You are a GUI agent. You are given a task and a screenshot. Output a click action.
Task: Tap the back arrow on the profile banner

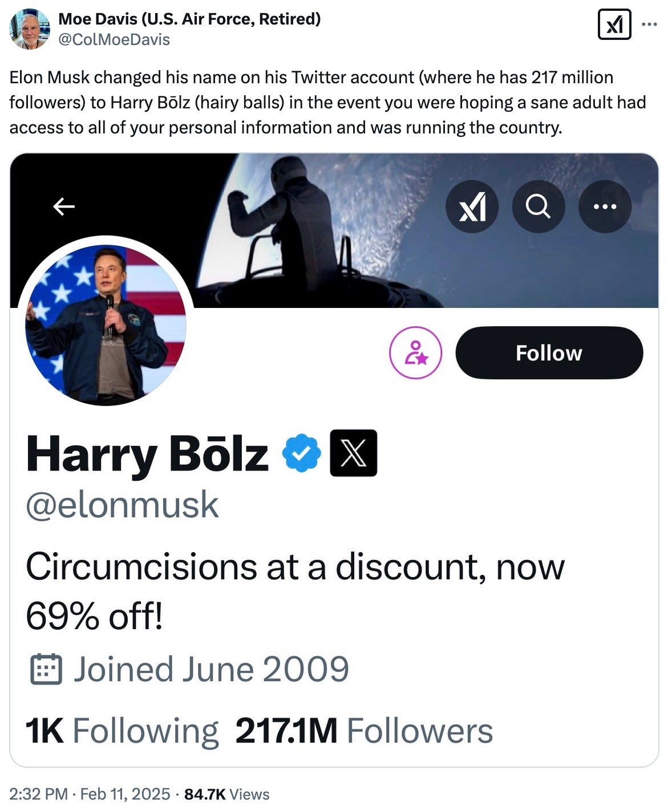[64, 206]
